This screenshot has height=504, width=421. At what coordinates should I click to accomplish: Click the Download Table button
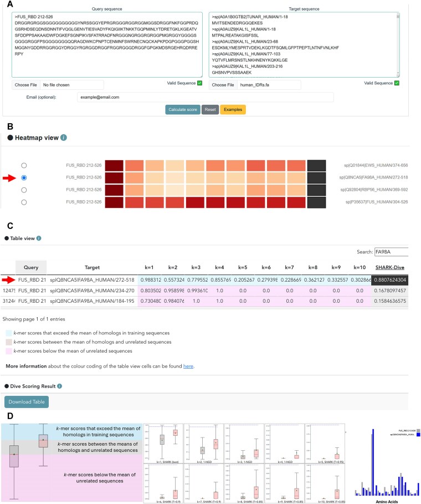(x=27, y=402)
